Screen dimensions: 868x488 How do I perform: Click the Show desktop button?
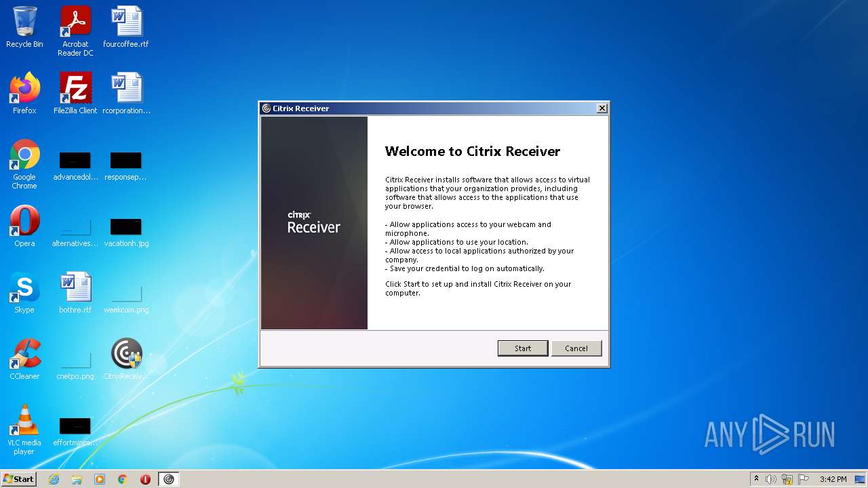(x=861, y=479)
